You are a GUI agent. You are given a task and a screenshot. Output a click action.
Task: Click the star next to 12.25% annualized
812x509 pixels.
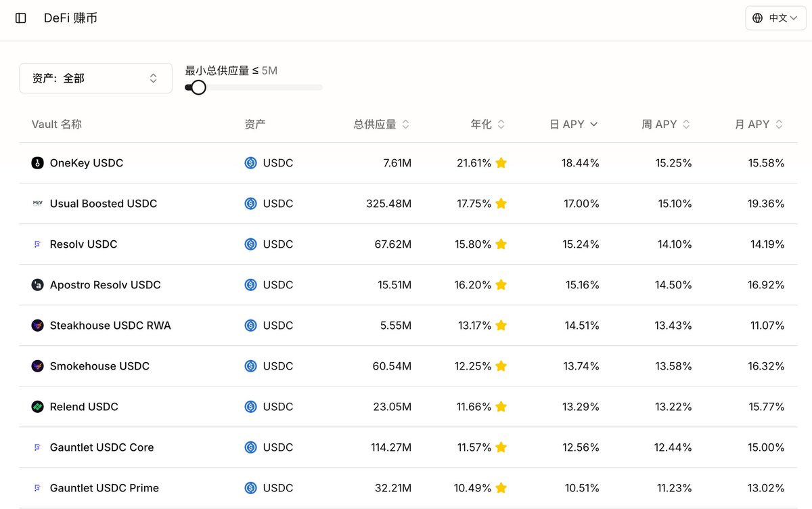(x=501, y=366)
